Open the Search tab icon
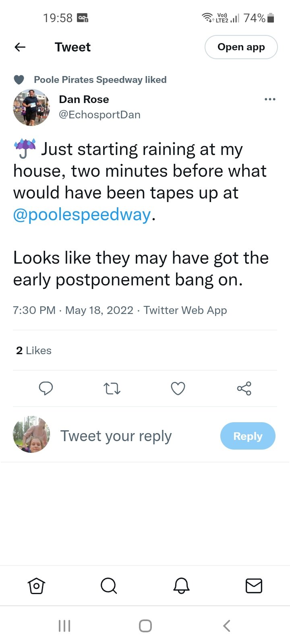 point(109,586)
